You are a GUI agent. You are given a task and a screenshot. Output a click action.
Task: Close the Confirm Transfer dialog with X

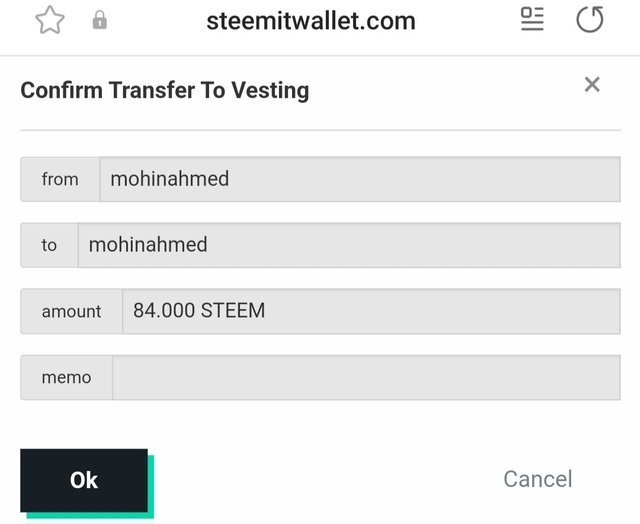click(592, 85)
